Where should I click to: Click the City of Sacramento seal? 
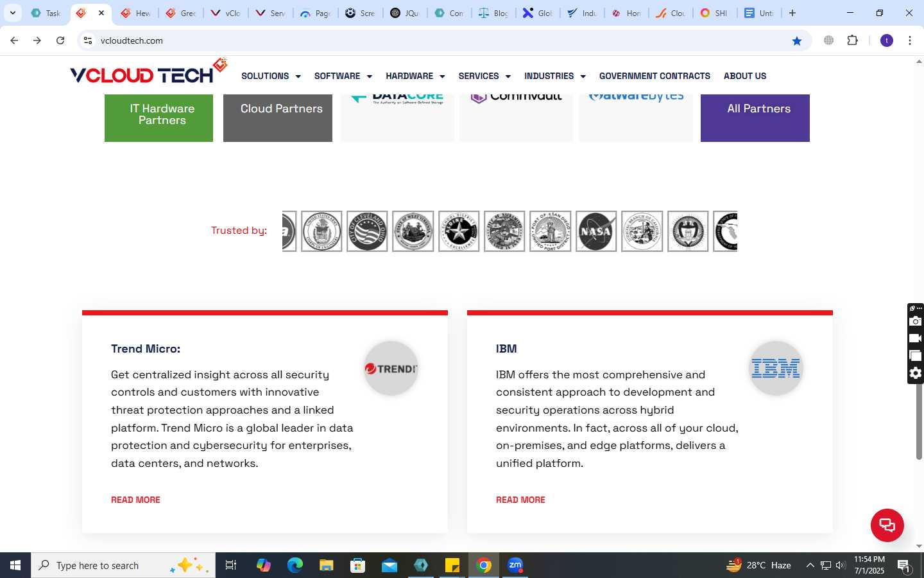coord(504,231)
